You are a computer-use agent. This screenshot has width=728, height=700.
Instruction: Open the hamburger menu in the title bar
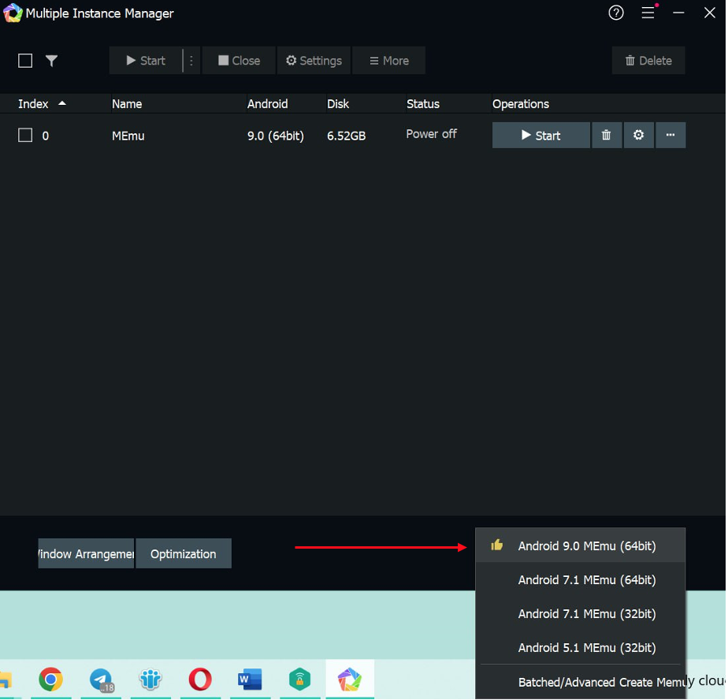tap(648, 13)
